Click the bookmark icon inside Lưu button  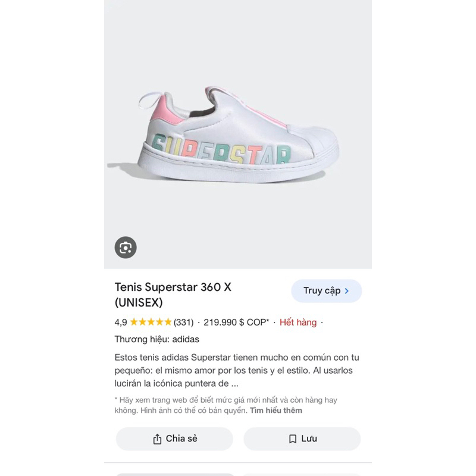point(293,439)
